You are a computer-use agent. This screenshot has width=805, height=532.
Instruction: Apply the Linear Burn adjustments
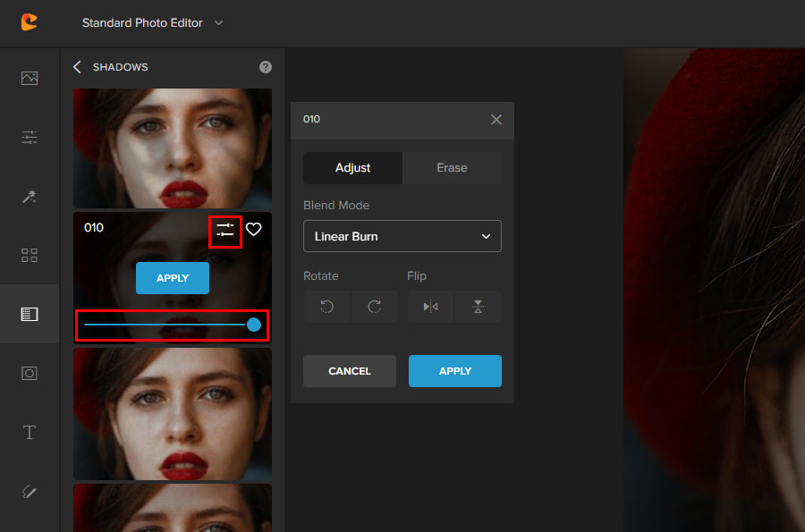pyautogui.click(x=454, y=371)
